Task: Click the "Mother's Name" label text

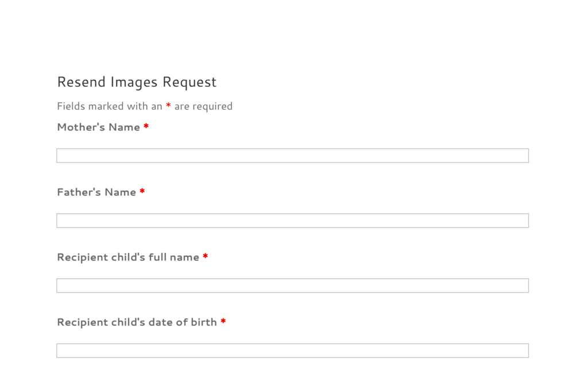Action: 98,127
